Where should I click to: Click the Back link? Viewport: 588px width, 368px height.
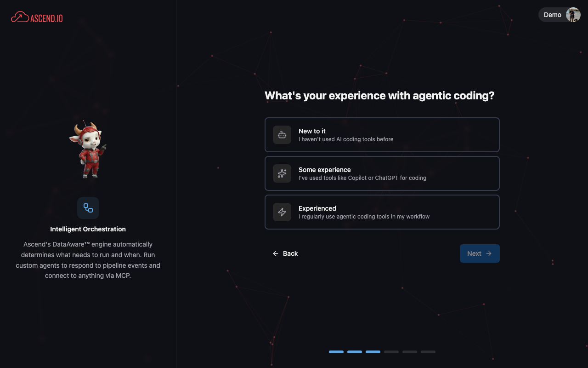pos(290,253)
